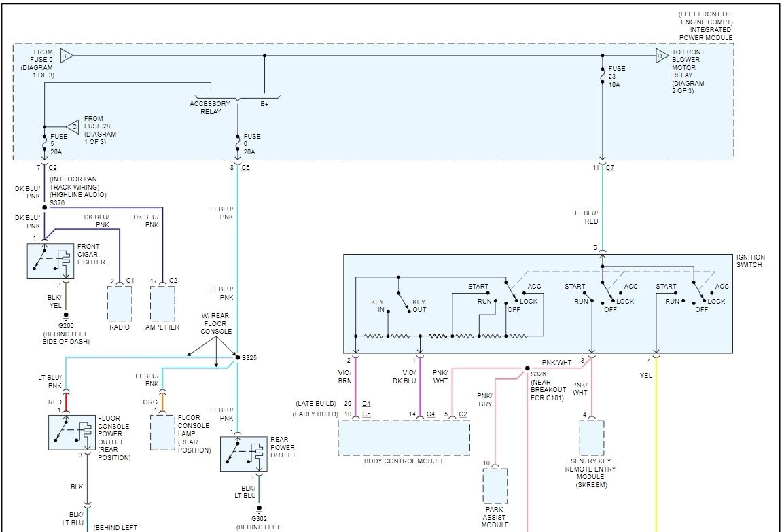Click the S326 splice dot
The width and height of the screenshot is (782, 532).
pyautogui.click(x=527, y=368)
